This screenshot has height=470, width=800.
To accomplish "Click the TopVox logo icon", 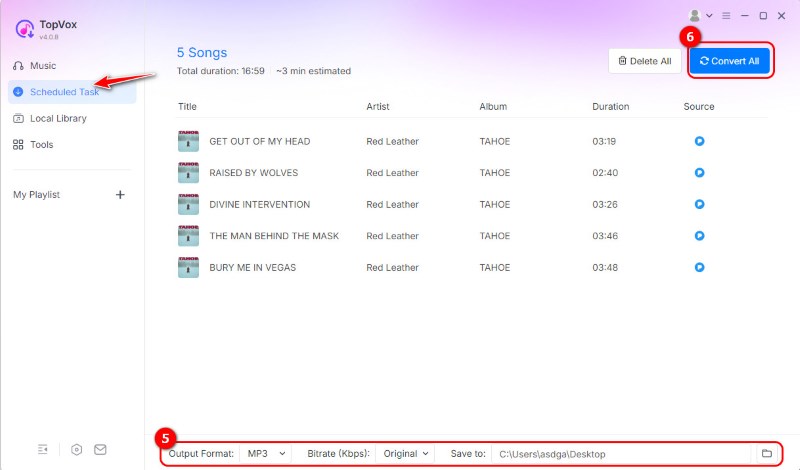I will point(24,29).
